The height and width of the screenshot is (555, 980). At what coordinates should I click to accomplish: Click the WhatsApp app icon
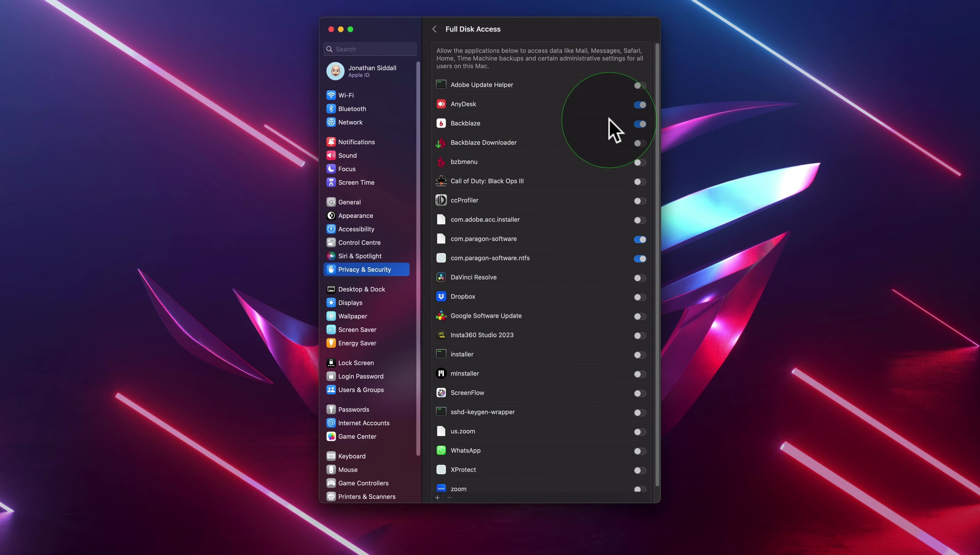click(441, 451)
